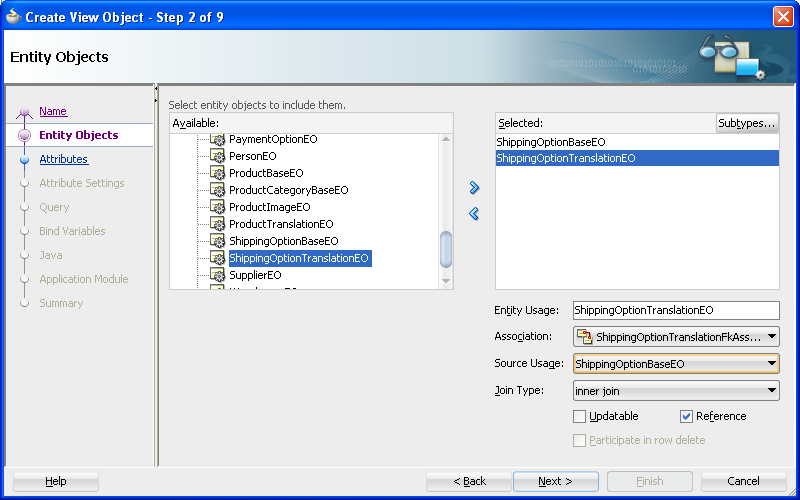
Task: Select ShippingOptionBaseEO in the Selected list
Action: coord(637,142)
